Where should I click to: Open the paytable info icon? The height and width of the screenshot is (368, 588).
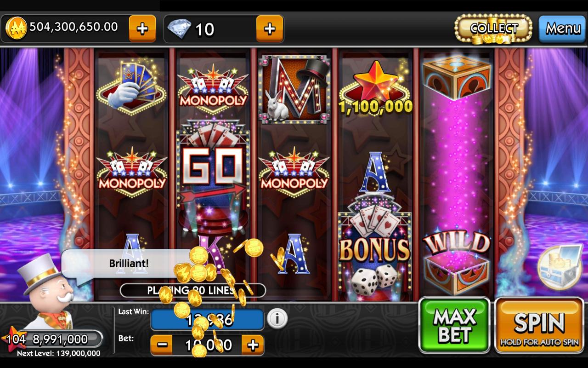coord(277,318)
